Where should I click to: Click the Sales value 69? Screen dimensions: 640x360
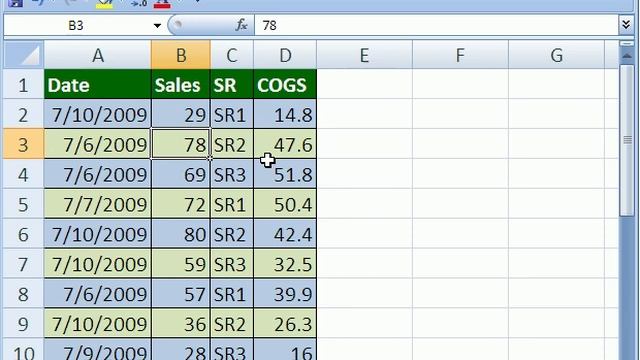(181, 174)
